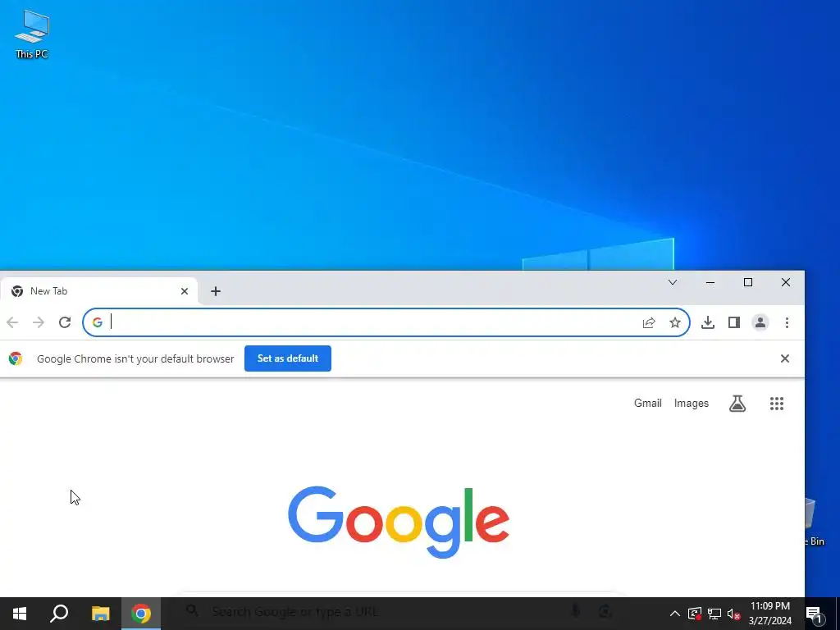The height and width of the screenshot is (630, 840).
Task: Open network status tray icon
Action: point(714,614)
